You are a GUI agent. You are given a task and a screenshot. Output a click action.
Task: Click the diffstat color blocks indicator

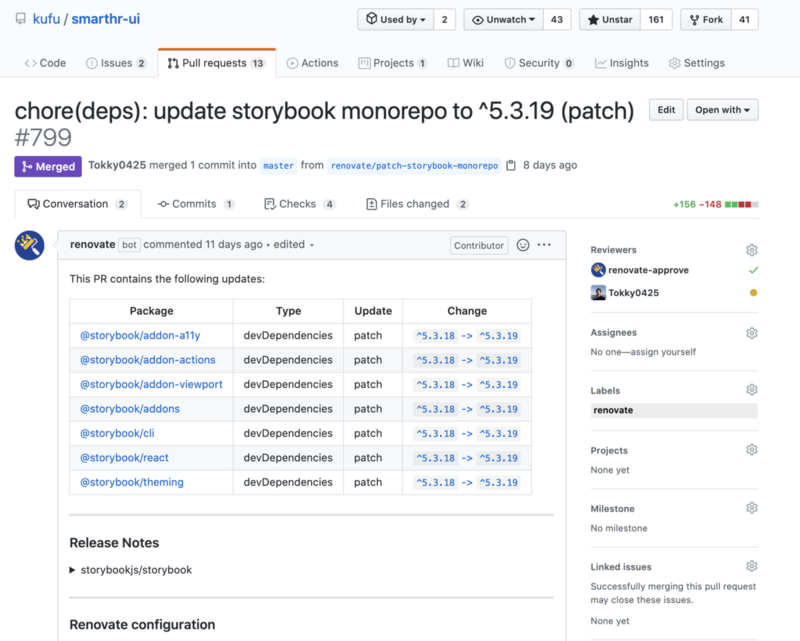(741, 205)
